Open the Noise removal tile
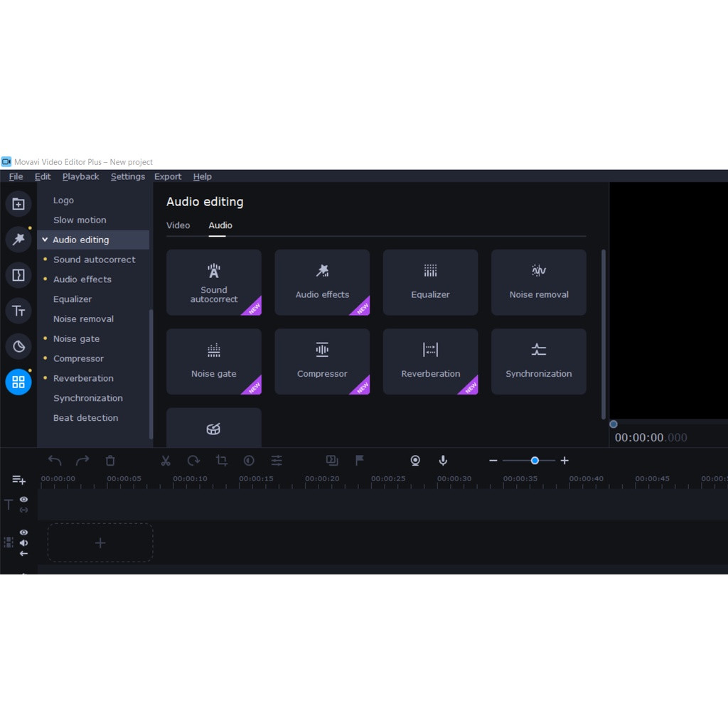This screenshot has width=728, height=728. [x=538, y=282]
